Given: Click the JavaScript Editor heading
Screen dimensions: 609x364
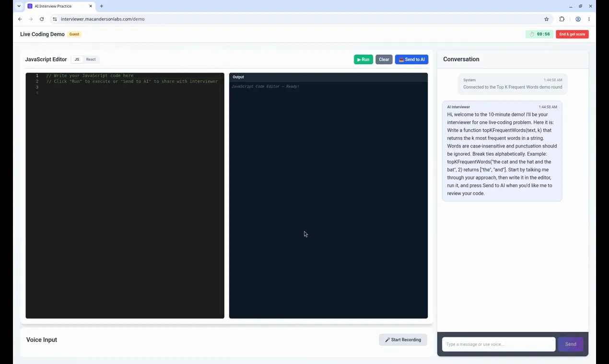Looking at the screenshot, I should tap(46, 59).
